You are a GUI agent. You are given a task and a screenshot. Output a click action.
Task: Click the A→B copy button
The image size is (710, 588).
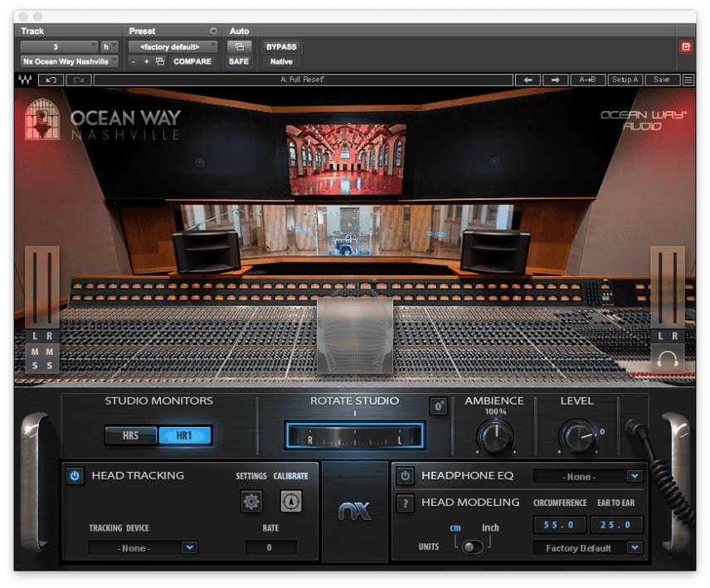(x=587, y=80)
